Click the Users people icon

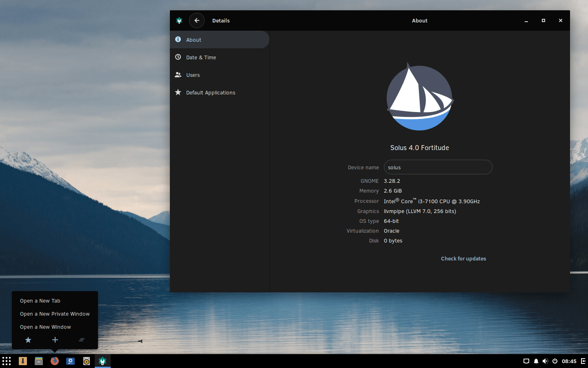178,74
